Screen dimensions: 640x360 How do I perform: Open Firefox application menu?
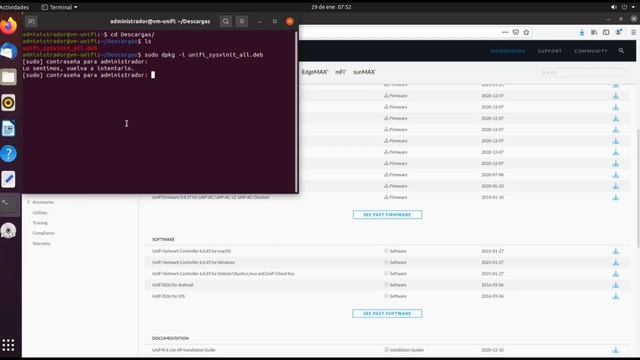pyautogui.click(x=633, y=32)
